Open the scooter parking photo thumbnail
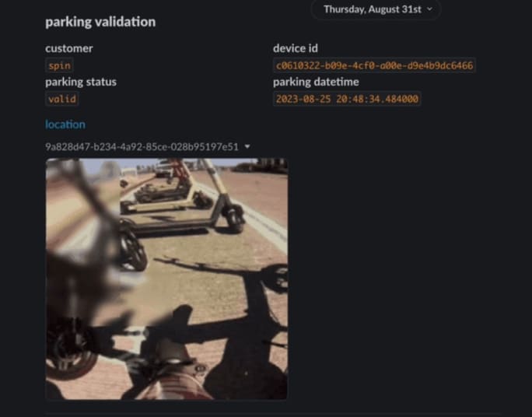 [166, 279]
